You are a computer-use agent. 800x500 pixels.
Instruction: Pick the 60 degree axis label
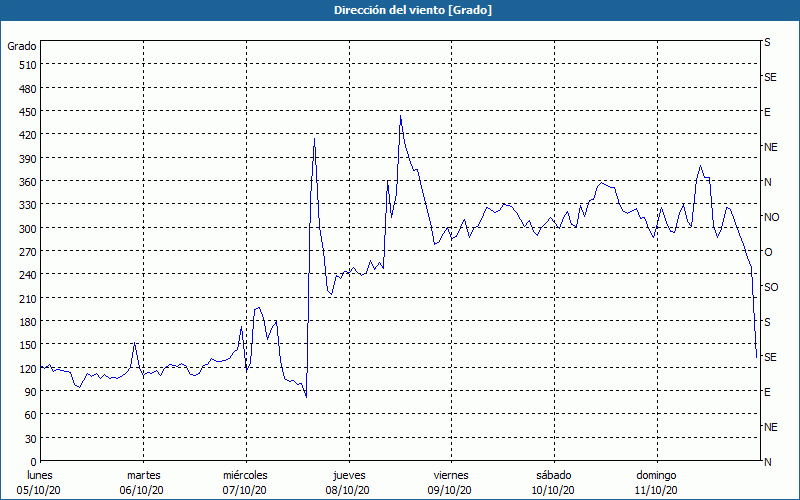tap(31, 415)
